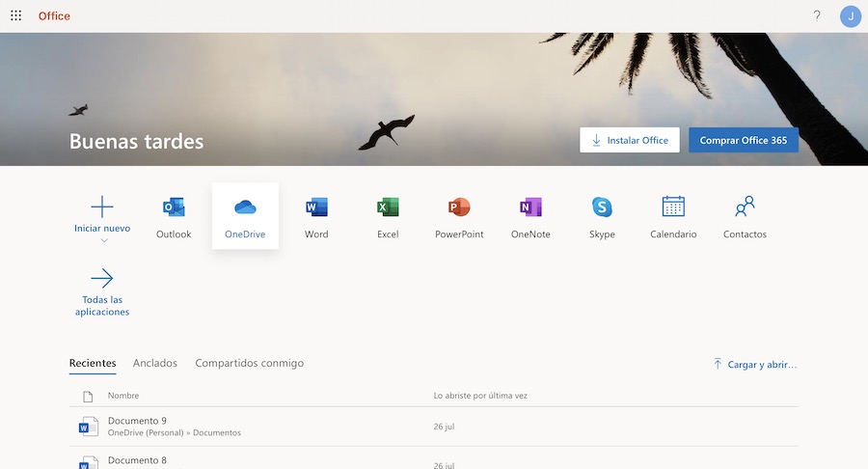Open Calendario app
This screenshot has height=469, width=868.
coord(673,216)
